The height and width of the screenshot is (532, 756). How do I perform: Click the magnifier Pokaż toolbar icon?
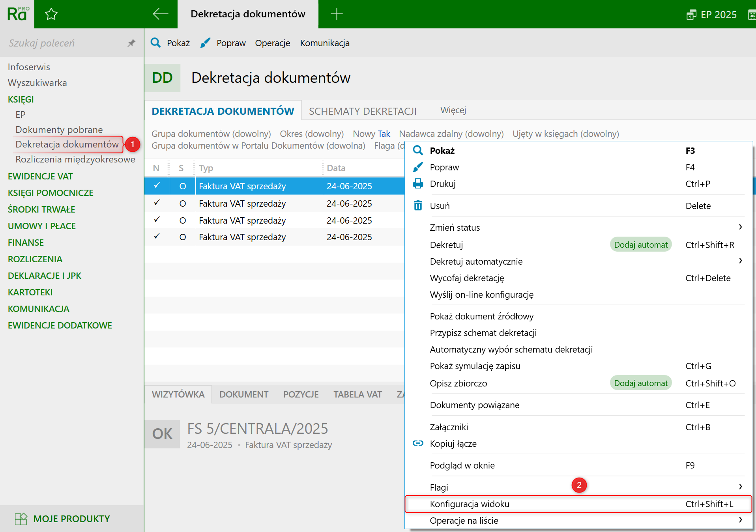(x=156, y=43)
